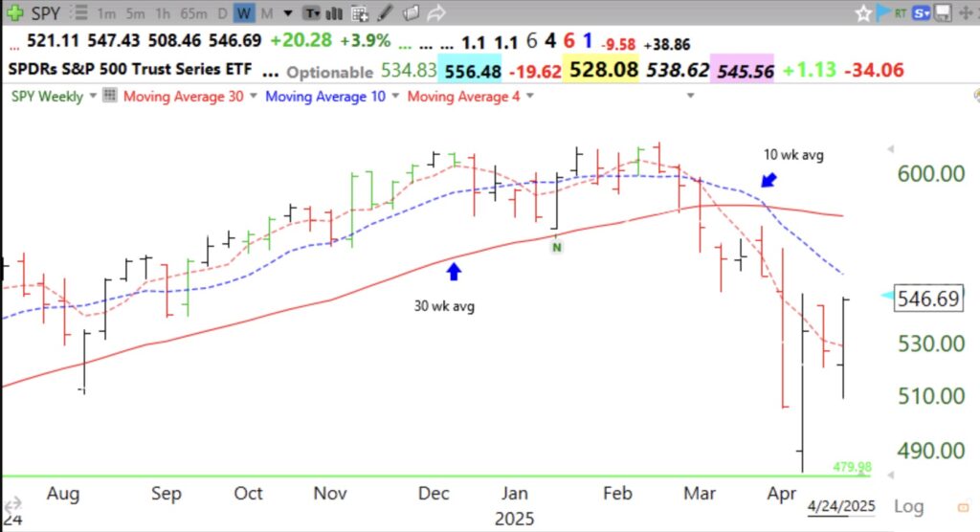Click the +3.9% percent change value
Screen dimensions: 980x532
[365, 40]
